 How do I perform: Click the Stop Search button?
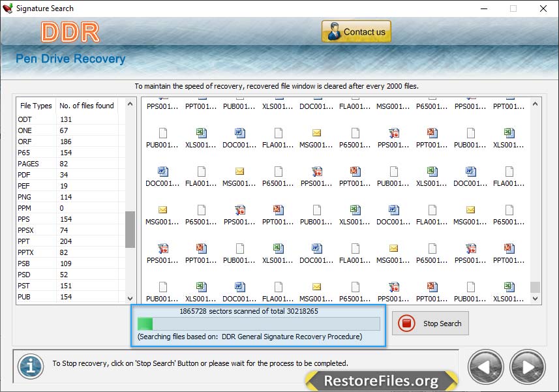click(431, 324)
